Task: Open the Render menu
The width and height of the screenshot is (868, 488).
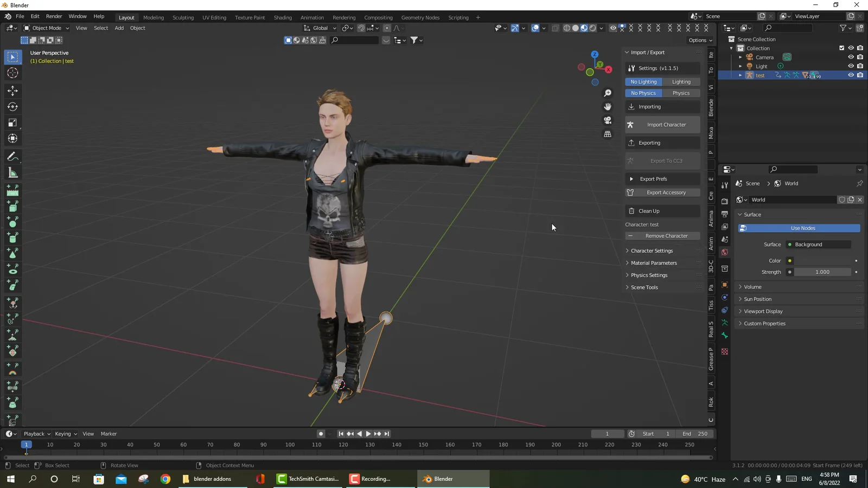Action: point(54,16)
